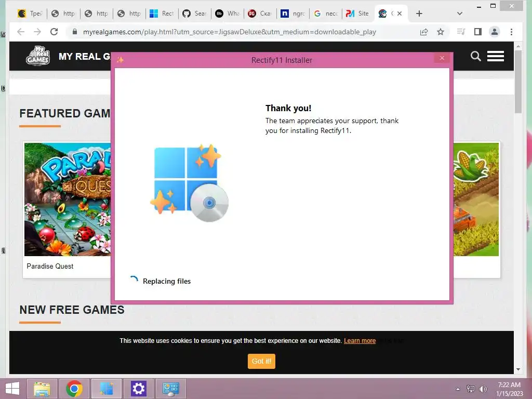Open the Chrome side panel
532x399 pixels.
tap(478, 32)
